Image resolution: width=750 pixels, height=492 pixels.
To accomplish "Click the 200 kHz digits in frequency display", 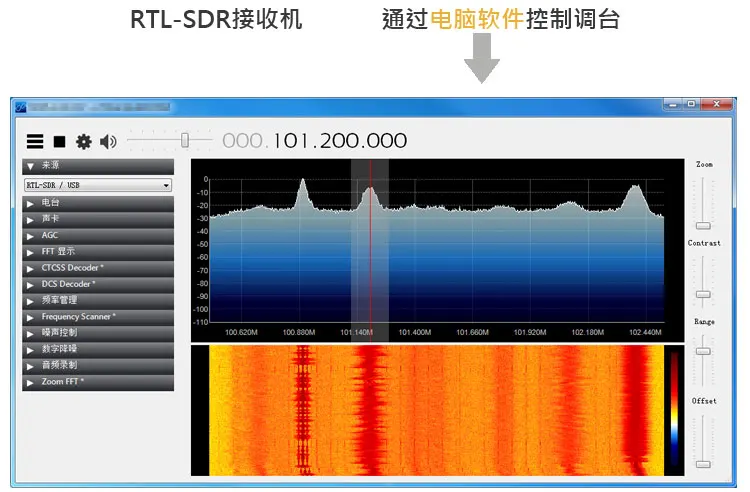I will tap(340, 141).
